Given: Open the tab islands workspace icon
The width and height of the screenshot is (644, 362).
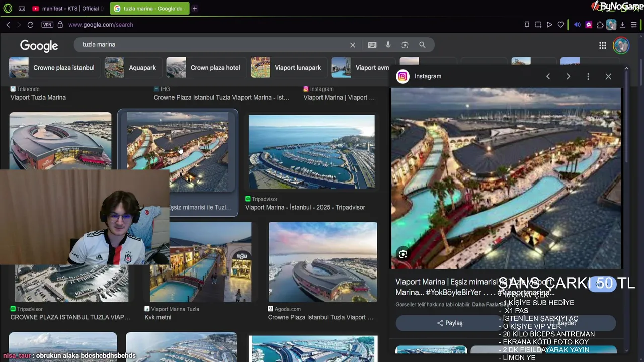Looking at the screenshot, I should (22, 9).
